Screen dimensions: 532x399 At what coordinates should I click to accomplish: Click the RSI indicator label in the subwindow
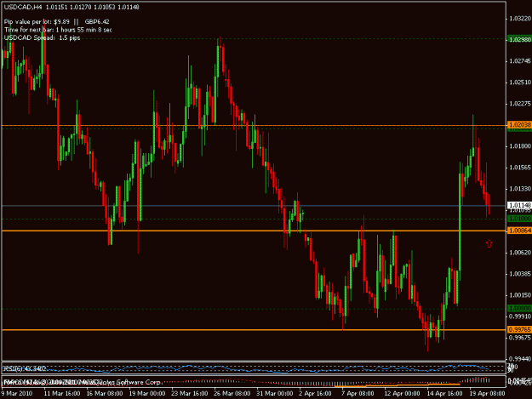click(x=25, y=368)
